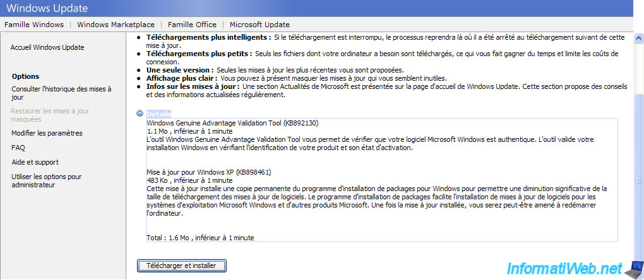Go to Accueil Windows Update
This screenshot has height=280, width=644.
point(47,47)
